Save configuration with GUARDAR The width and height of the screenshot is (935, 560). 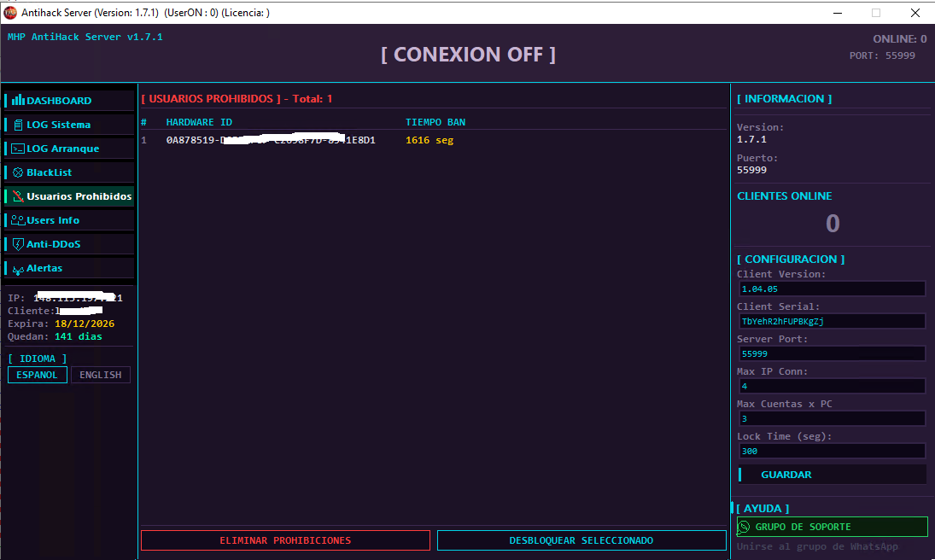[x=832, y=474]
